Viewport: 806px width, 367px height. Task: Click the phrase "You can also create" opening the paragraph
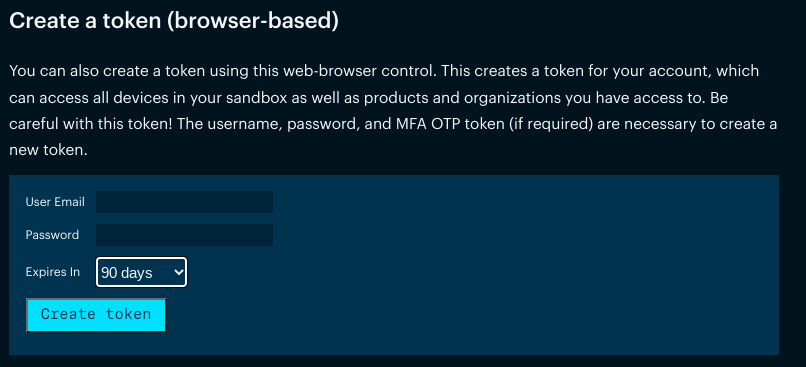point(81,71)
